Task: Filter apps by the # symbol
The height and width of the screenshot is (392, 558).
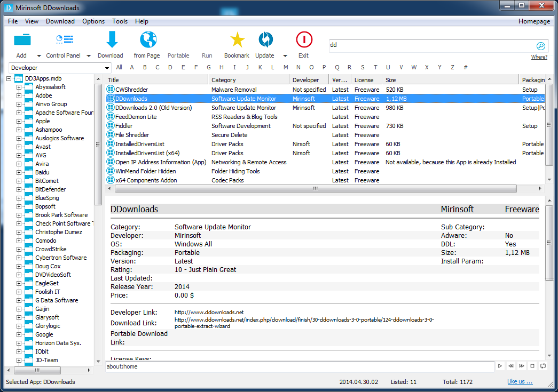Action: coord(466,67)
